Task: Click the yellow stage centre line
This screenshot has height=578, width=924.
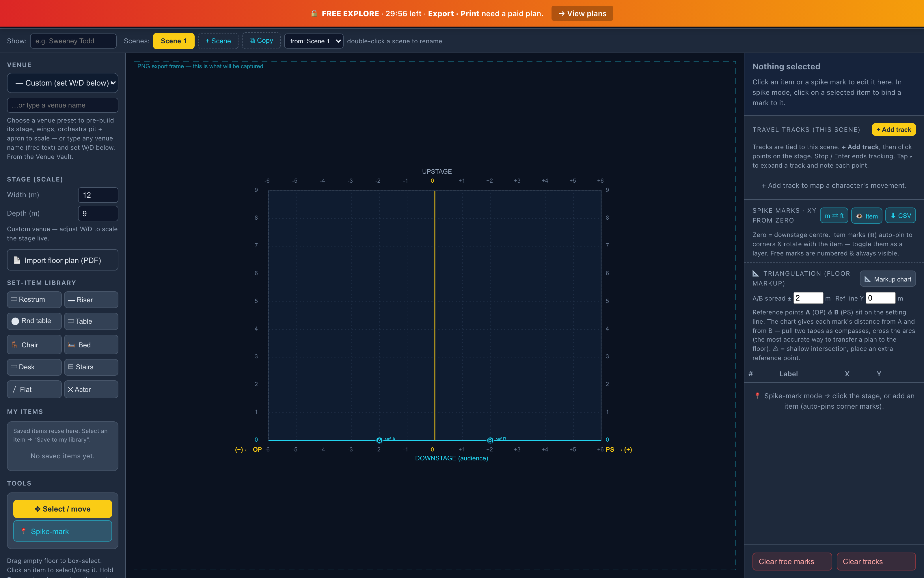Action: click(x=435, y=315)
